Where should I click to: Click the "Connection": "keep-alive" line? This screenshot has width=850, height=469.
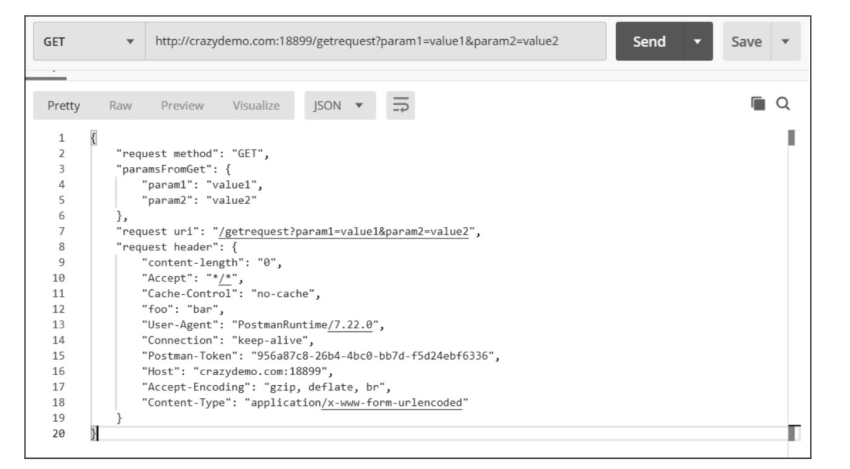[228, 340]
